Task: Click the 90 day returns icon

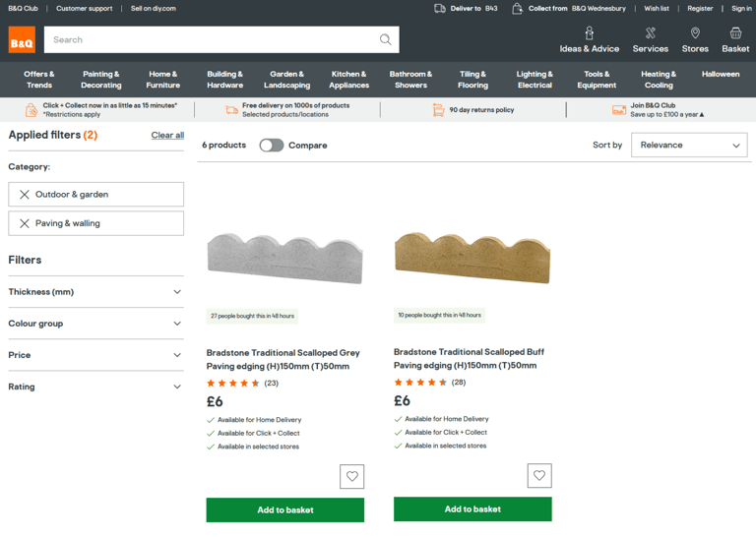Action: (438, 110)
